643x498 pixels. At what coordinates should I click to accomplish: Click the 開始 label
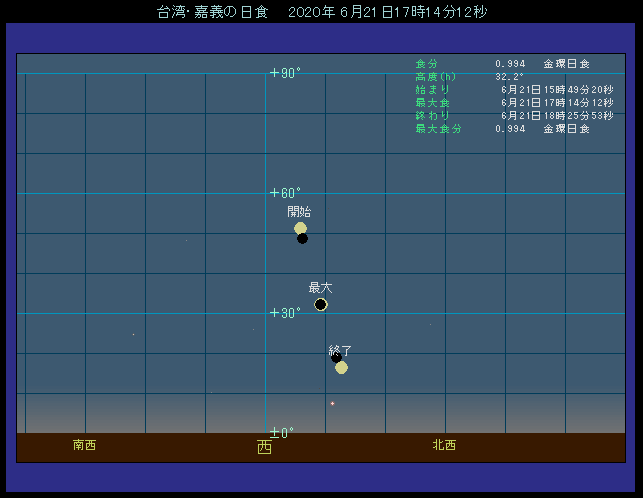[x=299, y=212]
